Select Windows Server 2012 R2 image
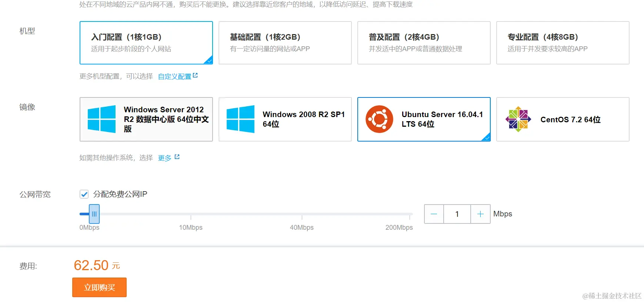The height and width of the screenshot is (302, 644). tap(146, 119)
